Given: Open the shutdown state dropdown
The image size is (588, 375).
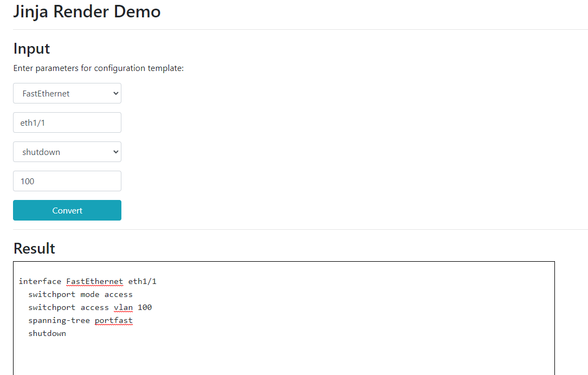Looking at the screenshot, I should [67, 152].
